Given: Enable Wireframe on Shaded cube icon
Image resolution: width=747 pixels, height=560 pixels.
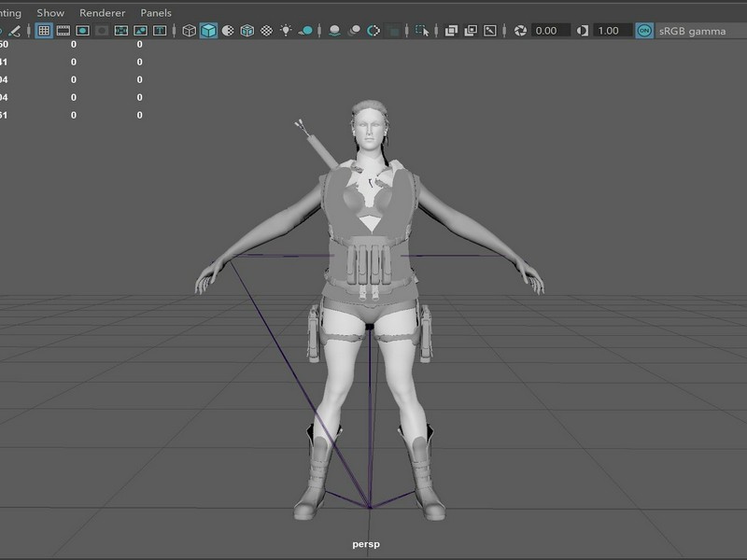Looking at the screenshot, I should coord(247,31).
